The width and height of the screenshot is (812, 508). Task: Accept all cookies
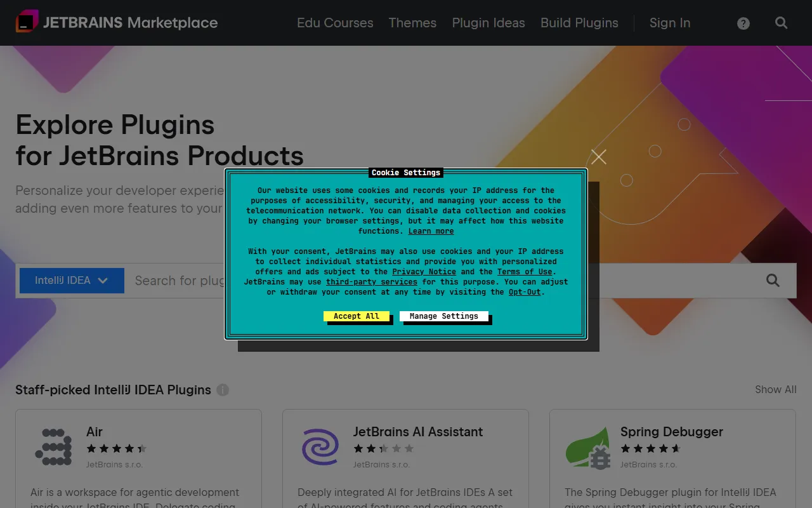click(357, 316)
